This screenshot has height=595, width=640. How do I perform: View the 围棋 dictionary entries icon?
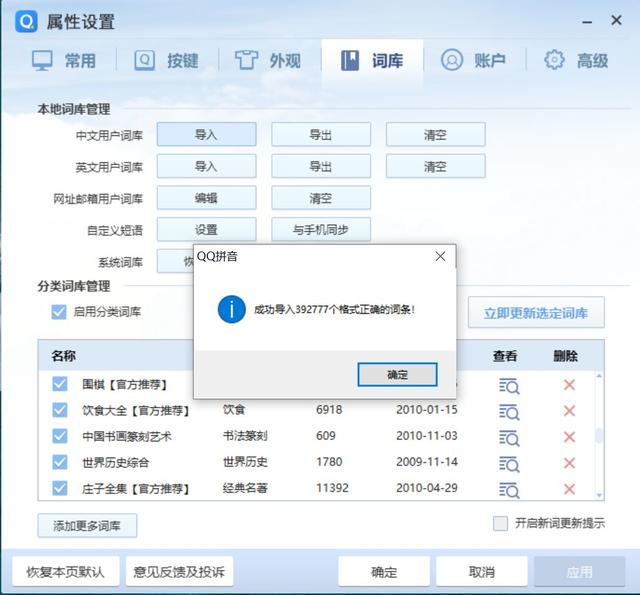click(509, 386)
